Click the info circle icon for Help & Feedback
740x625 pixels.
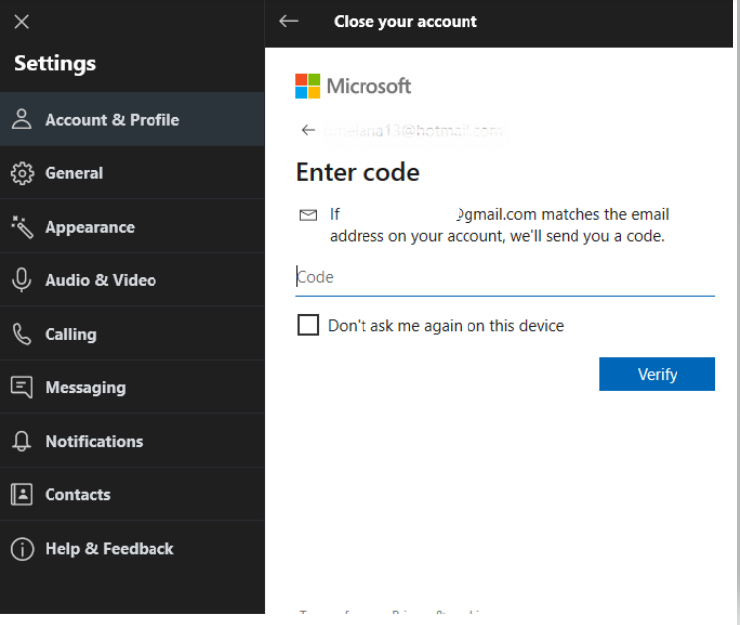coord(22,549)
